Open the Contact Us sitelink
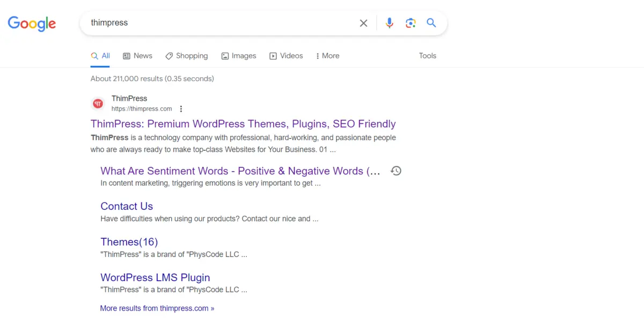The height and width of the screenshot is (330, 644). point(127,207)
